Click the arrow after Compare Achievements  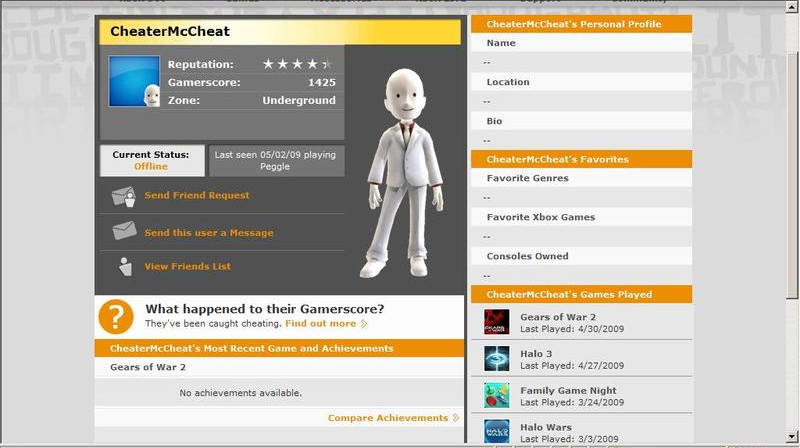pyautogui.click(x=456, y=418)
